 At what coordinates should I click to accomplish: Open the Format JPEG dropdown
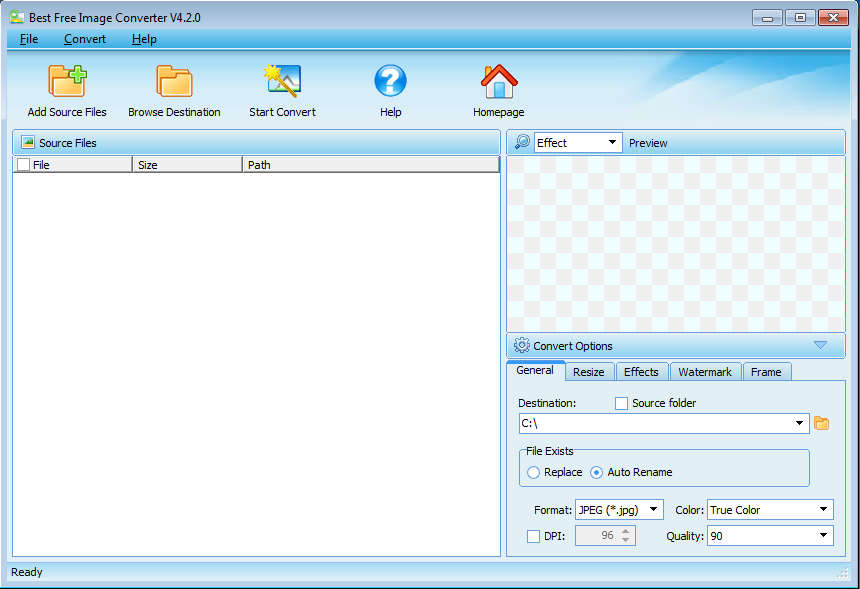pyautogui.click(x=653, y=510)
